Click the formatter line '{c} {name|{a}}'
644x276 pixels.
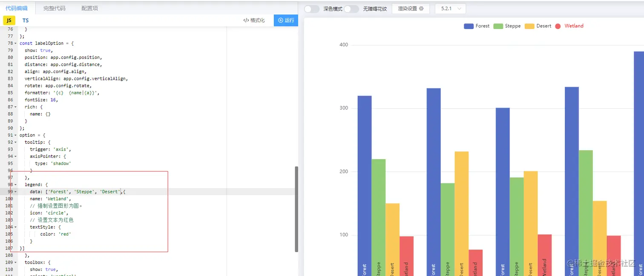(62, 93)
